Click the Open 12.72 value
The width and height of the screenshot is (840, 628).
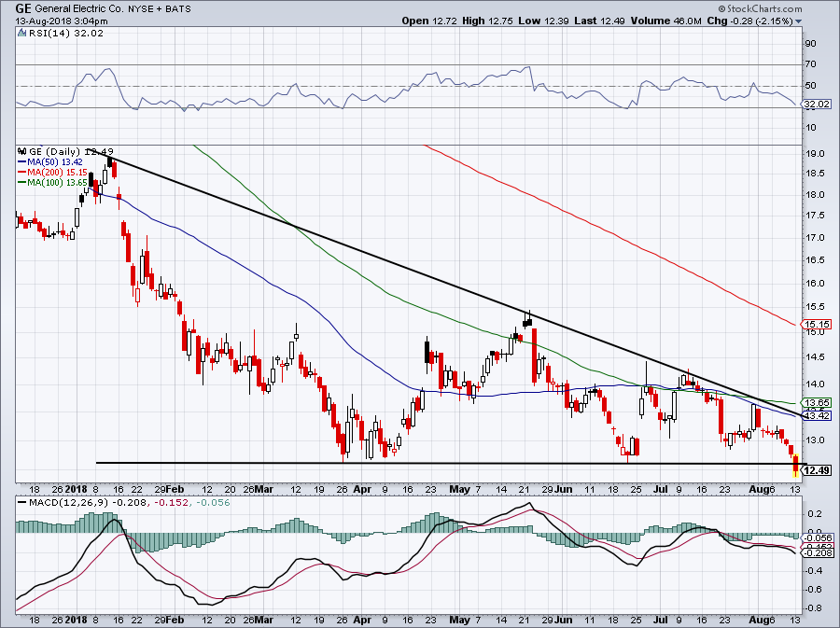pos(430,21)
